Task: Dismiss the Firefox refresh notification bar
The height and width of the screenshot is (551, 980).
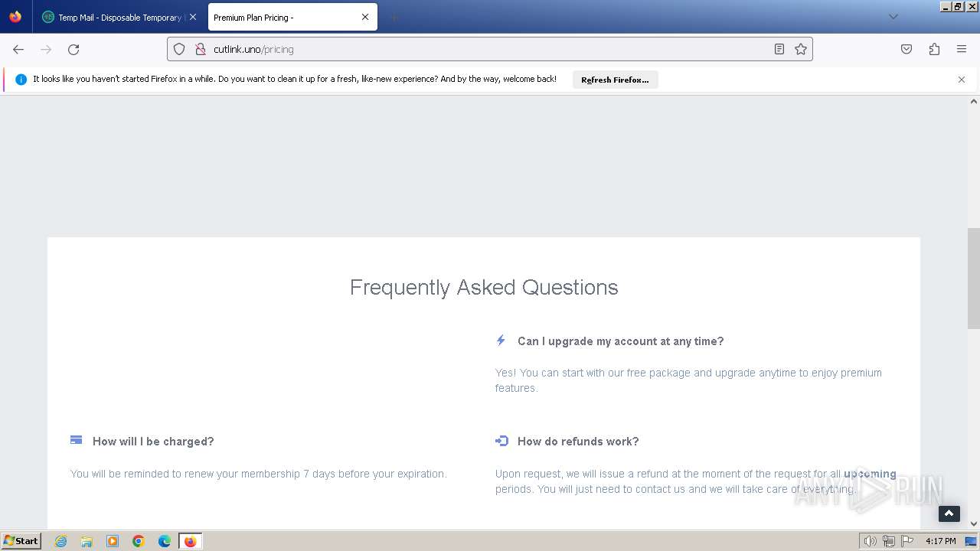Action: tap(962, 80)
